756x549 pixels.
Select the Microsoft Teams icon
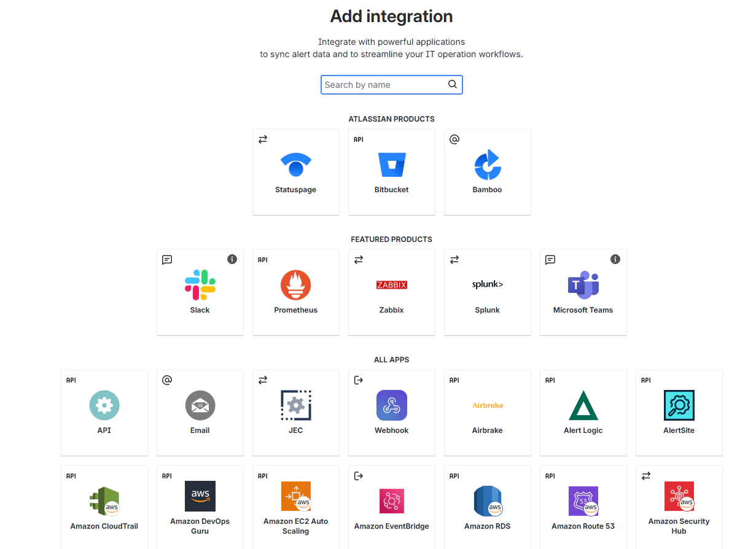point(583,285)
